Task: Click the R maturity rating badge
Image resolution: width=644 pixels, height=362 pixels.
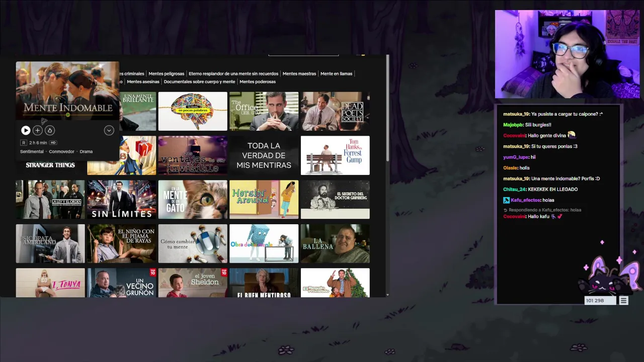Action: (23, 143)
